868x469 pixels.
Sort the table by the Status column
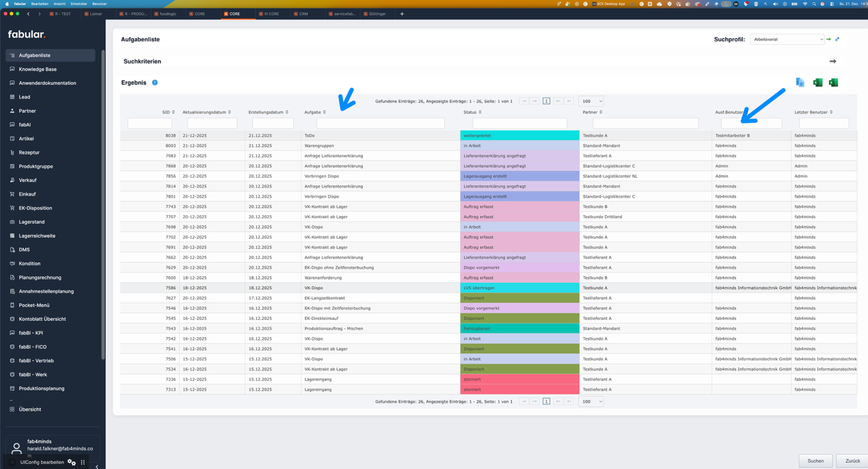pyautogui.click(x=472, y=112)
